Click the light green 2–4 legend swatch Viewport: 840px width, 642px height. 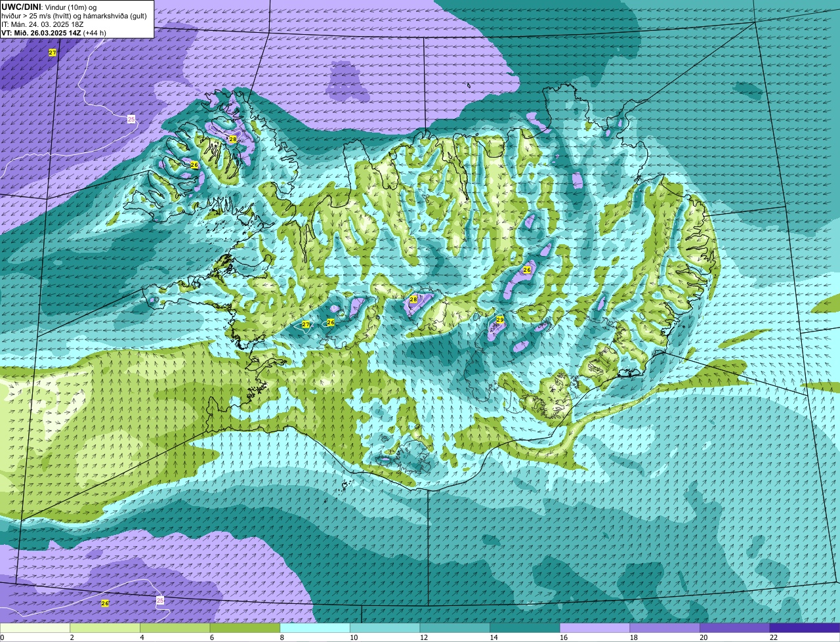(x=105, y=628)
